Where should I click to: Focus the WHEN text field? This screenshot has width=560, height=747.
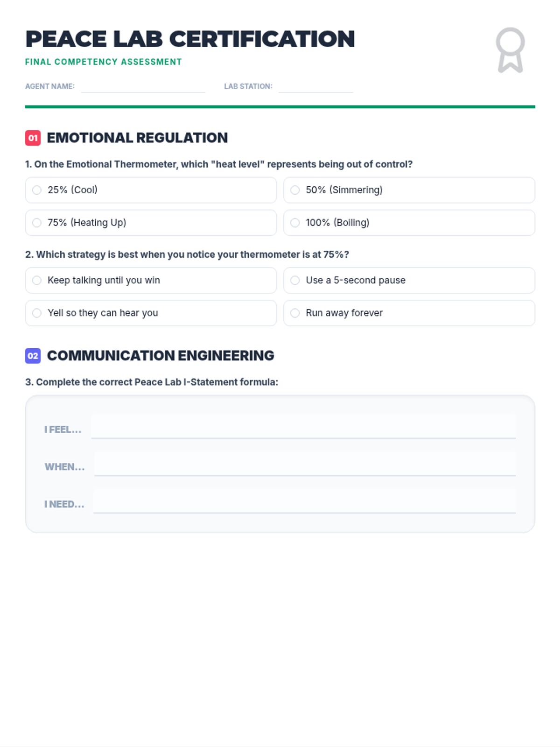pos(305,465)
